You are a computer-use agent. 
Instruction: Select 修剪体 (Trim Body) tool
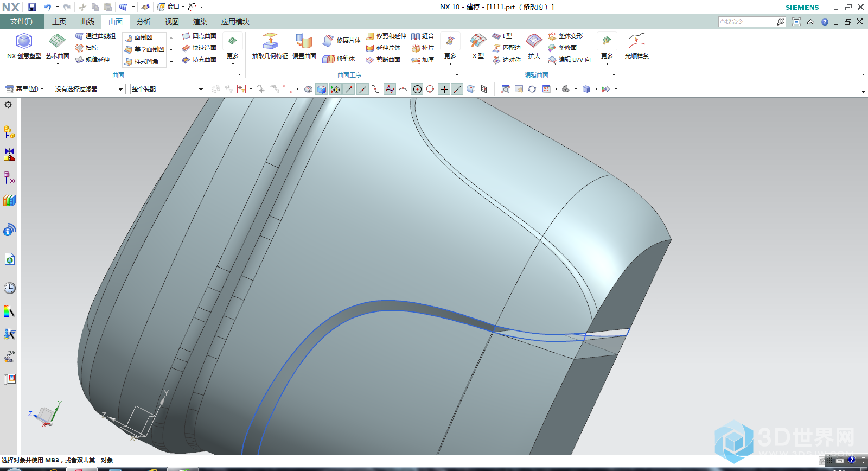tap(339, 59)
